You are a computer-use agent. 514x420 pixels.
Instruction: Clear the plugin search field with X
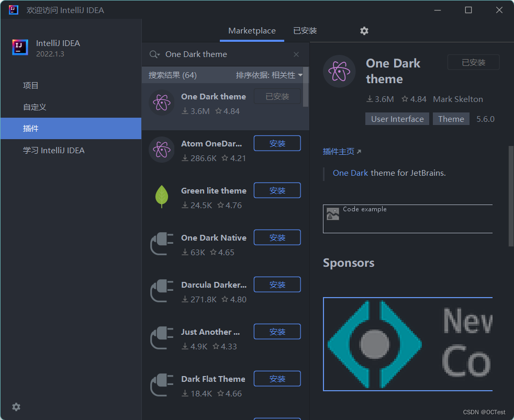point(296,54)
